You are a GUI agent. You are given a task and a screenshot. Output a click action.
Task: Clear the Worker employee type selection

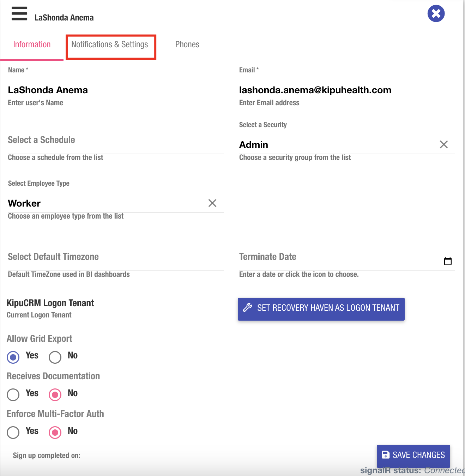click(x=212, y=203)
